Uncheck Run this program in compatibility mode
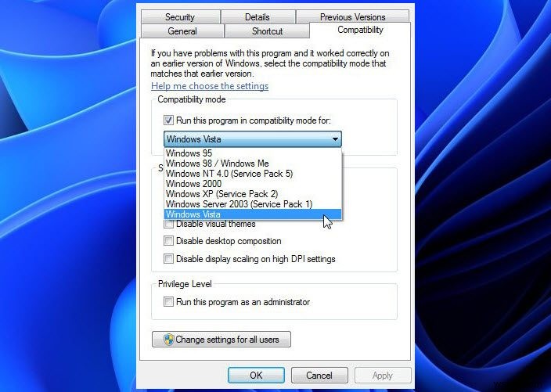 168,120
